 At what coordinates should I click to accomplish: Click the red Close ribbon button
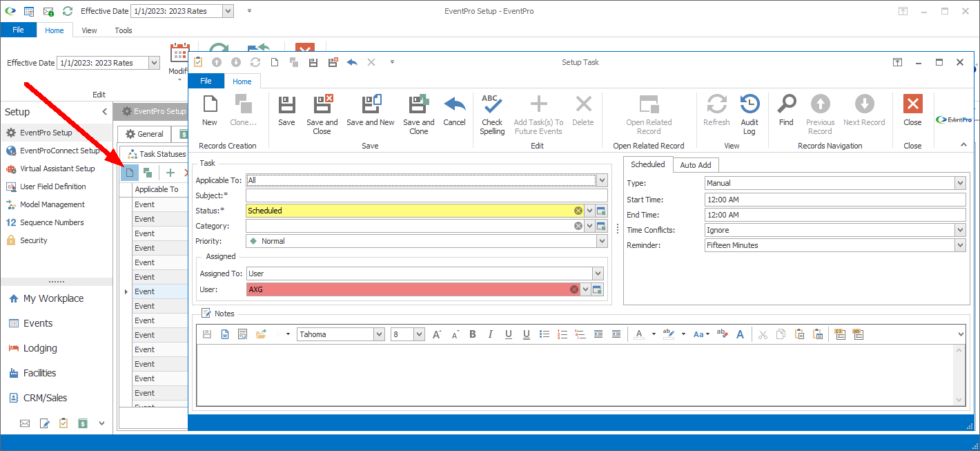912,111
